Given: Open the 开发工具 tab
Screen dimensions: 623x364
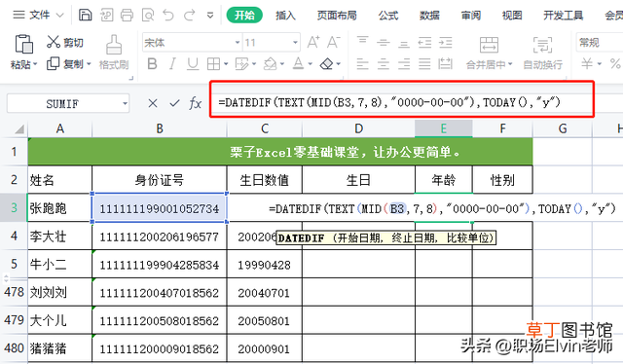Looking at the screenshot, I should coord(563,16).
